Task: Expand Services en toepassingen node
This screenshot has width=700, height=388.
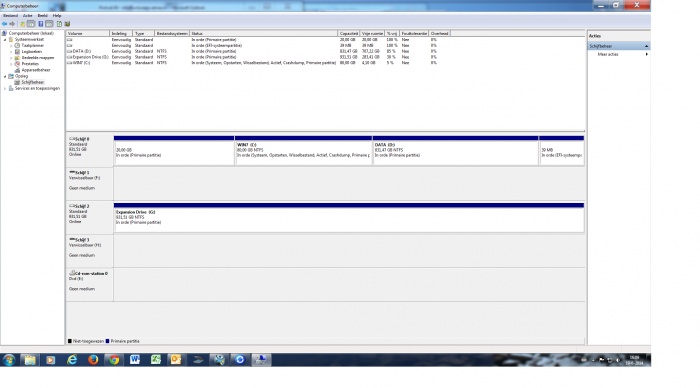Action: click(x=5, y=88)
